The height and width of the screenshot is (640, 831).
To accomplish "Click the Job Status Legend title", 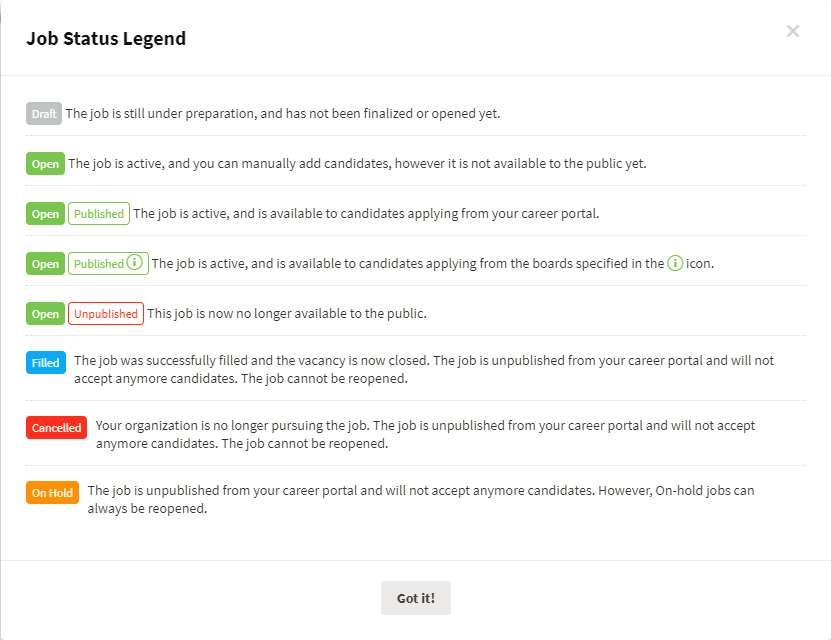I will [106, 39].
